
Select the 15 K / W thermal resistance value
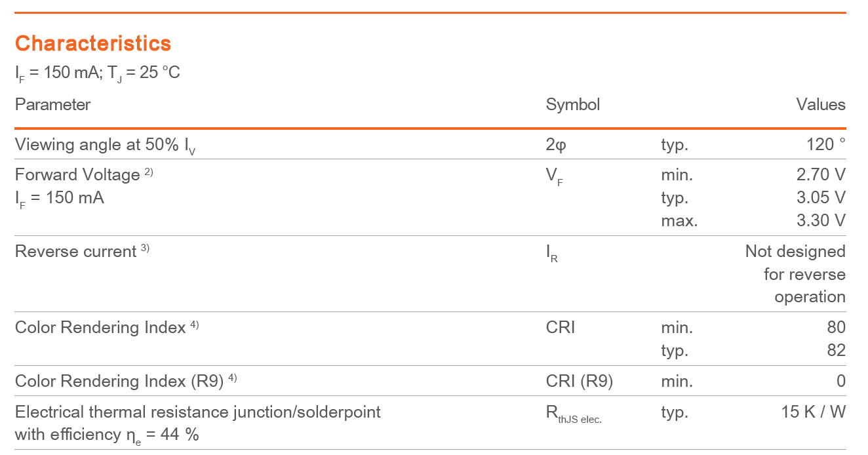pos(813,412)
